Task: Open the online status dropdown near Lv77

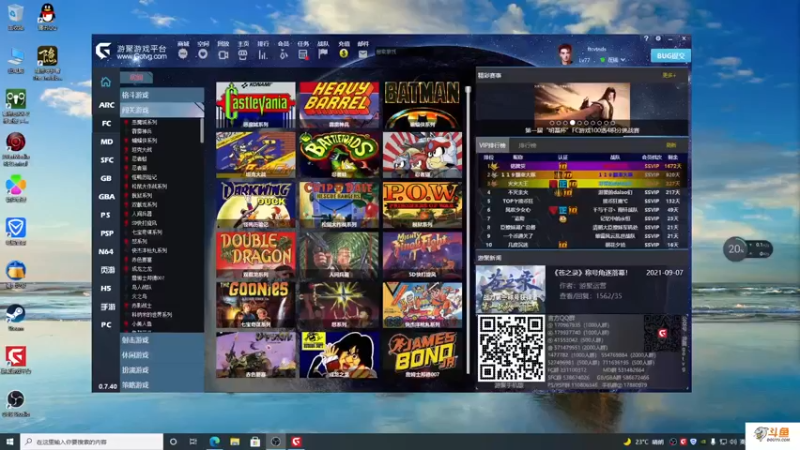Action: point(614,60)
